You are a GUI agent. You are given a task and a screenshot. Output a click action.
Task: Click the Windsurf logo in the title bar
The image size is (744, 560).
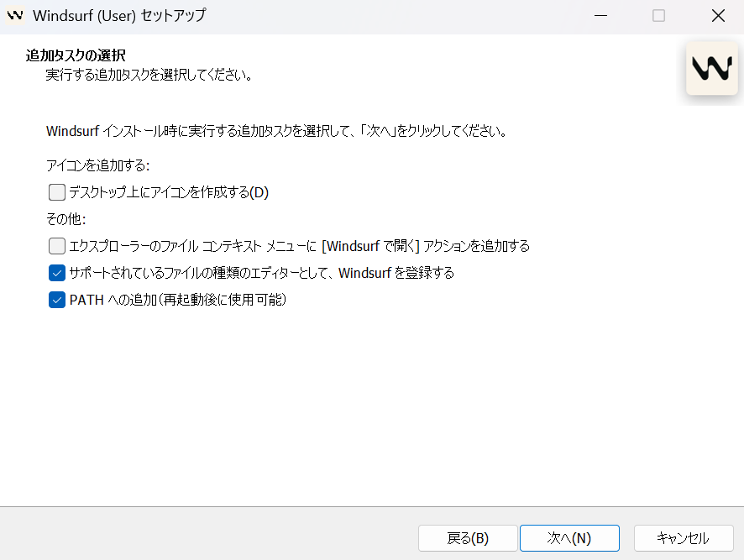15,15
